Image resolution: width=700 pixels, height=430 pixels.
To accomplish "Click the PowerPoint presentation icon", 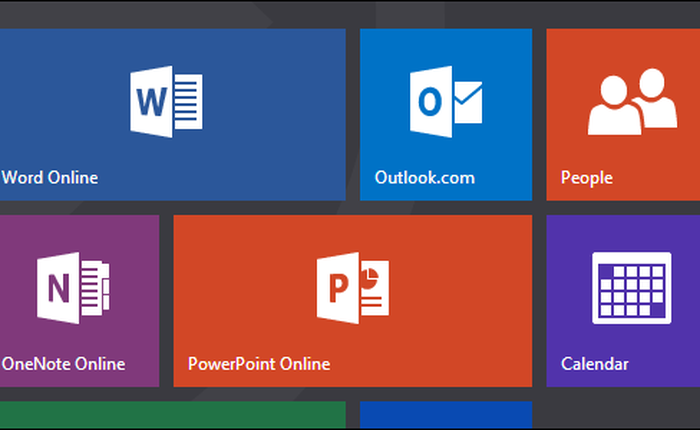I will pyautogui.click(x=353, y=288).
